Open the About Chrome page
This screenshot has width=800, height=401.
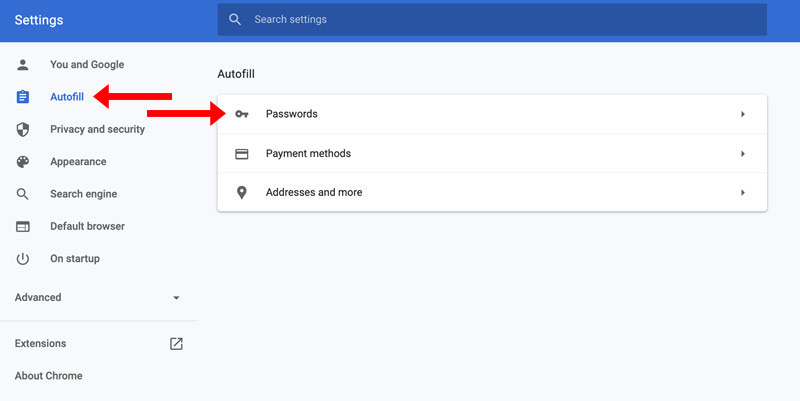tap(48, 375)
